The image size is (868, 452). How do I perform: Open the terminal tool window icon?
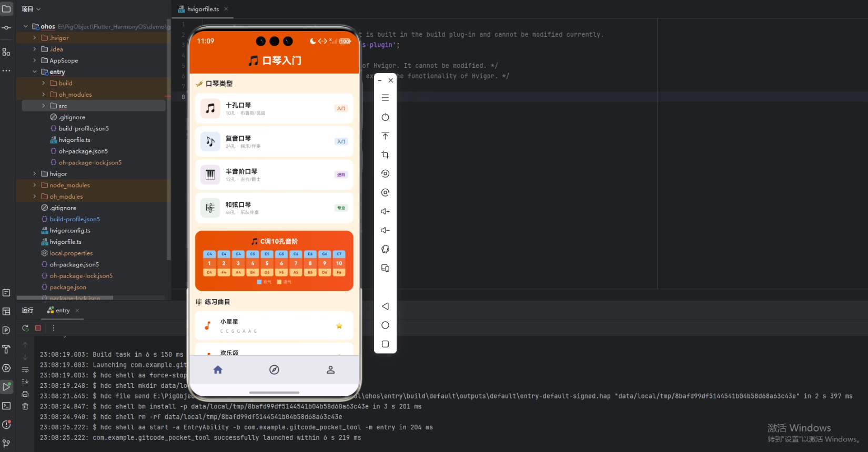[x=6, y=406]
